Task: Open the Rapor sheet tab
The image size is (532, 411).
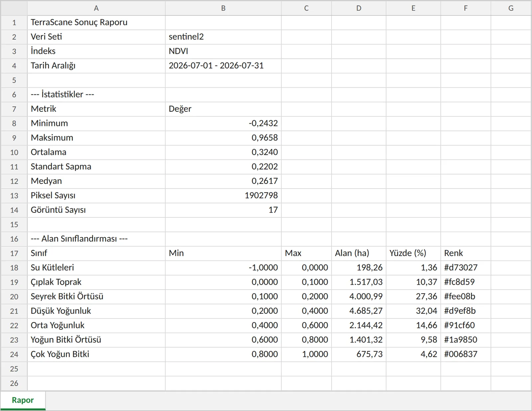Action: click(23, 400)
